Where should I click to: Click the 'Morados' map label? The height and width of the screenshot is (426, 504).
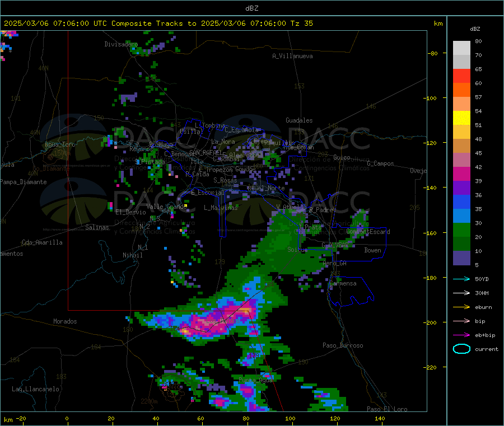tap(65, 321)
